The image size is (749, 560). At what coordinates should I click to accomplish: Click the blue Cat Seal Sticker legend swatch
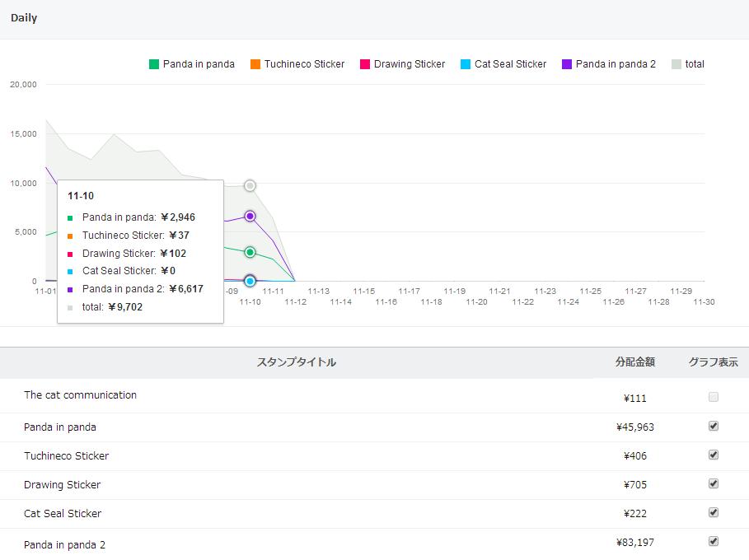(x=466, y=64)
